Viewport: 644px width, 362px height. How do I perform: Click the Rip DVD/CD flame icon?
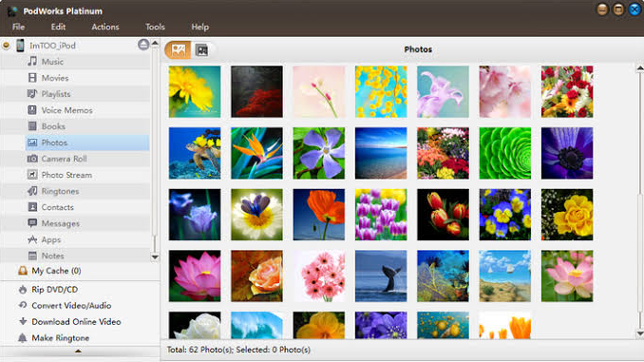[x=23, y=289]
